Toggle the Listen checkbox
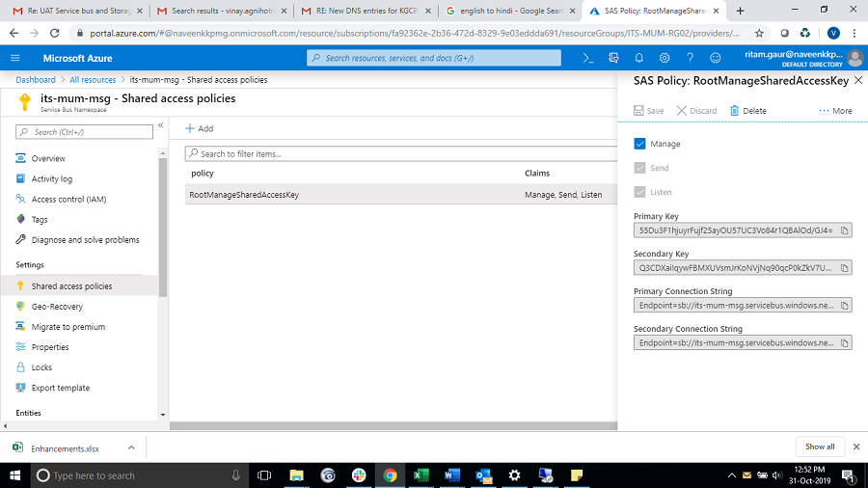The image size is (868, 488). click(639, 192)
